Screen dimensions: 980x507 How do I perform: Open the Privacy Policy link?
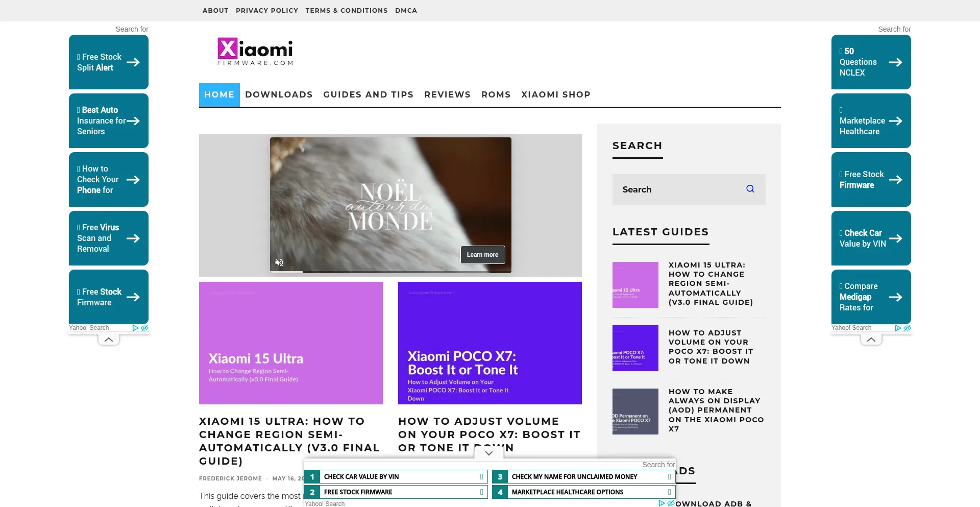pos(267,10)
